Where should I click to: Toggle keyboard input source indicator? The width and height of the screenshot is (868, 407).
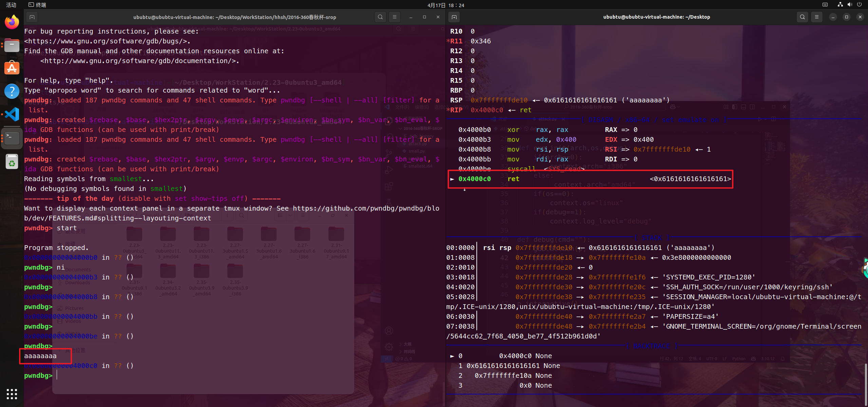click(x=825, y=5)
